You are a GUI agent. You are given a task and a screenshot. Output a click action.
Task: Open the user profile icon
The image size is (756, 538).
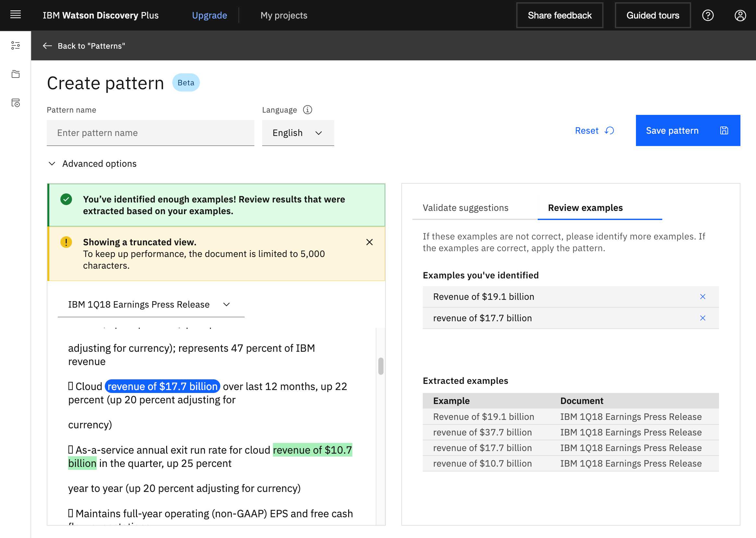pyautogui.click(x=740, y=15)
